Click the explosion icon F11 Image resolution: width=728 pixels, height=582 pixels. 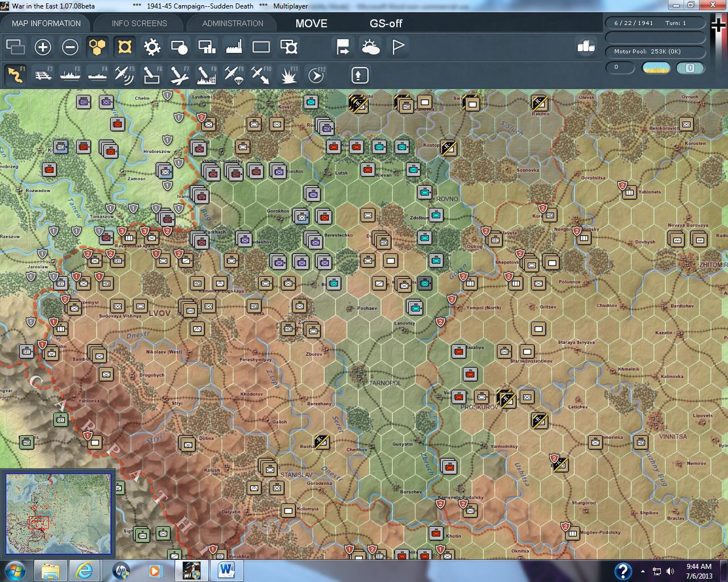pyautogui.click(x=289, y=75)
